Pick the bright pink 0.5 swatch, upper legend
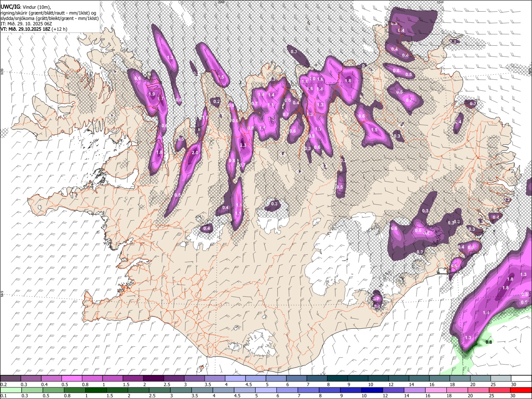 pos(71,379)
